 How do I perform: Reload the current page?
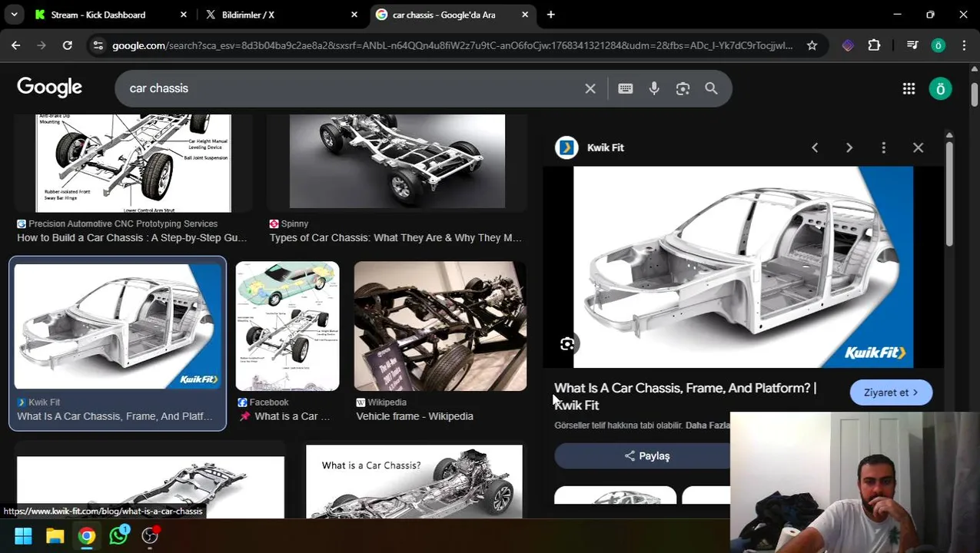67,45
